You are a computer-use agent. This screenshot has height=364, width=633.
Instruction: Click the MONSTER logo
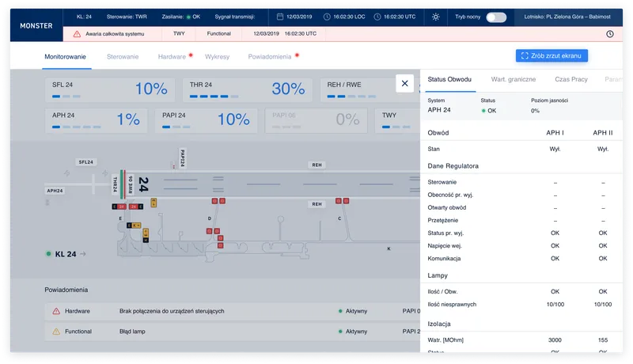[x=36, y=26]
